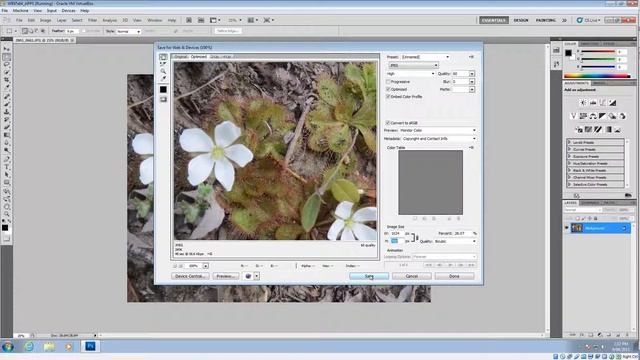Expand the Selective Color Presets list
The width and height of the screenshot is (640, 360).
[569, 184]
